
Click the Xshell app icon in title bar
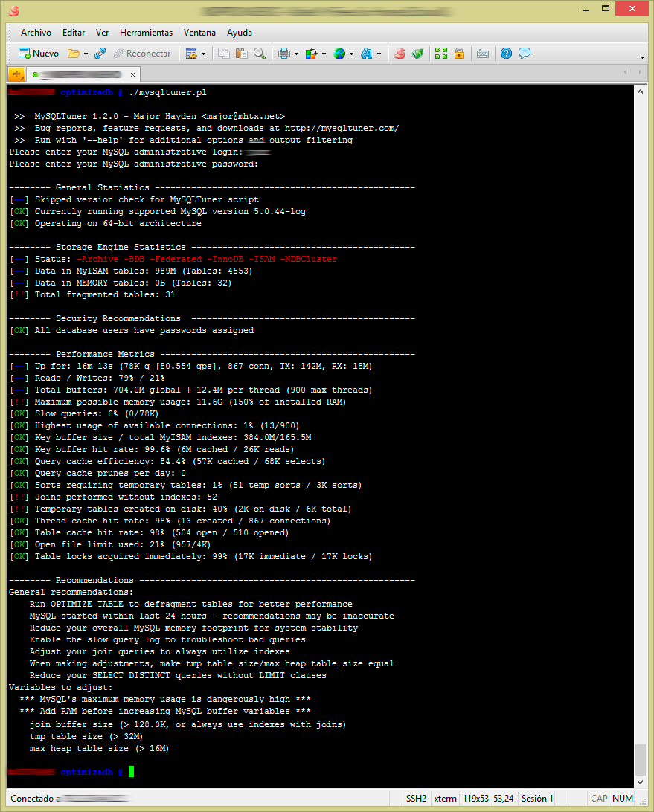tap(15, 10)
